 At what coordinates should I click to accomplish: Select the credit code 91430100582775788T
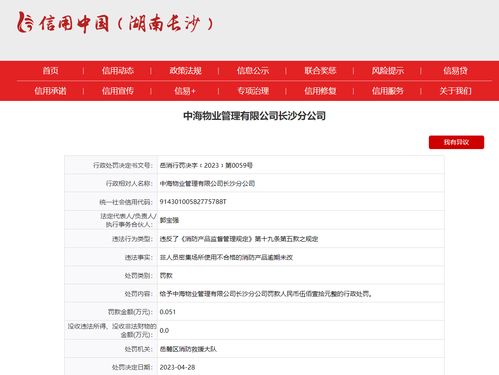[x=193, y=202]
